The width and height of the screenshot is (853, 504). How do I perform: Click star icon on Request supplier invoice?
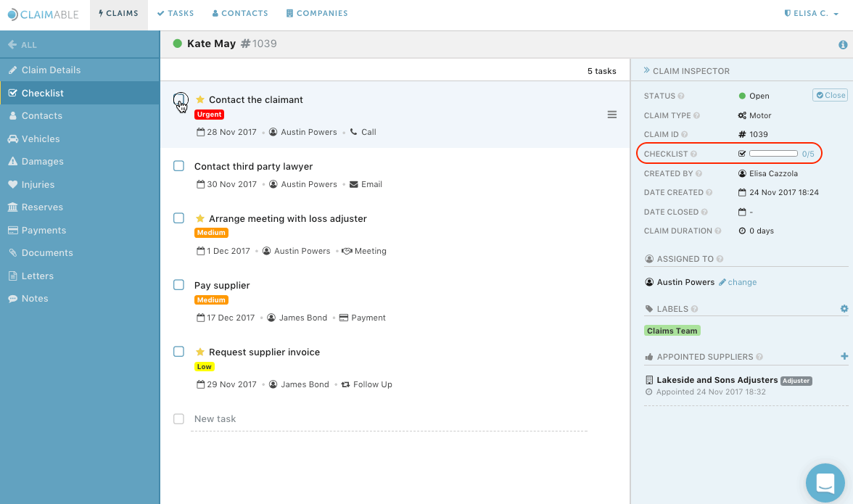tap(200, 352)
